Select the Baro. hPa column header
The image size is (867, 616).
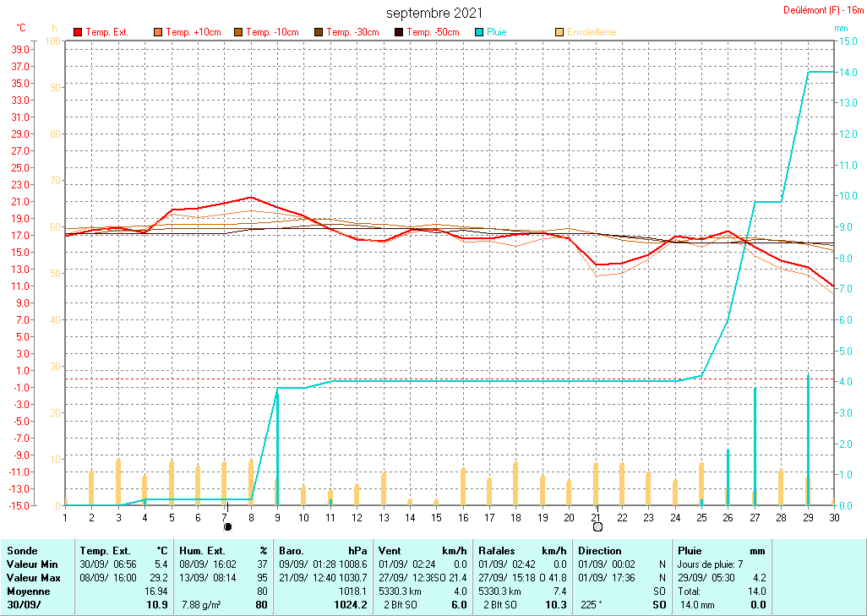pos(324,550)
